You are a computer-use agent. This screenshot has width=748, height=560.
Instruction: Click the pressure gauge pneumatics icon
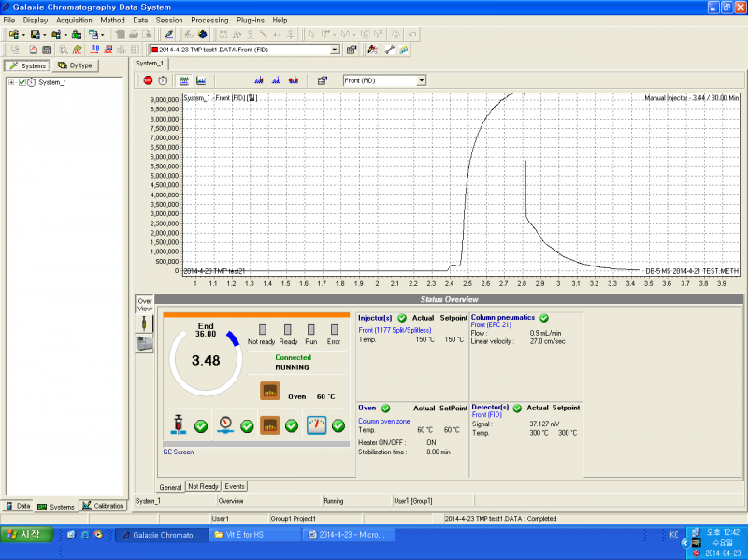[224, 425]
